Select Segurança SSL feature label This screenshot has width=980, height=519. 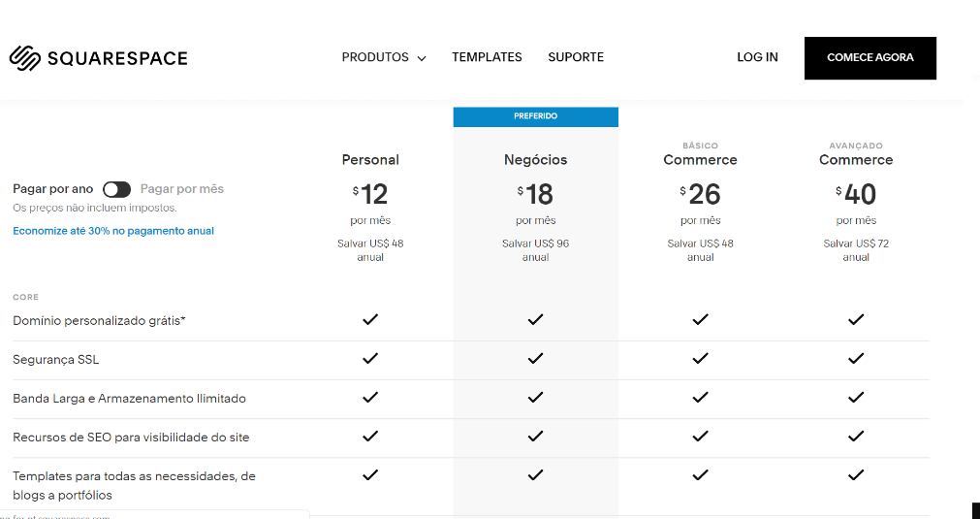55,360
